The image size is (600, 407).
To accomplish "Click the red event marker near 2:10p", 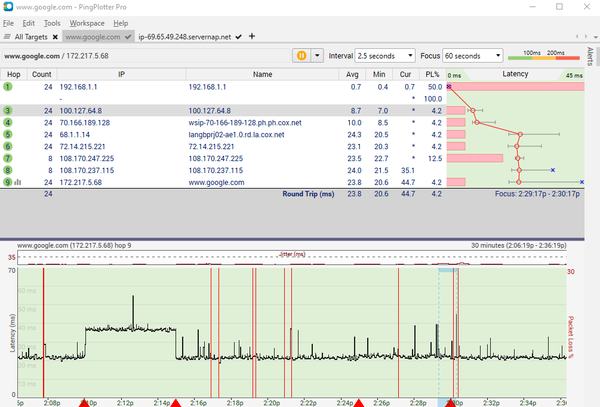I will (84, 403).
